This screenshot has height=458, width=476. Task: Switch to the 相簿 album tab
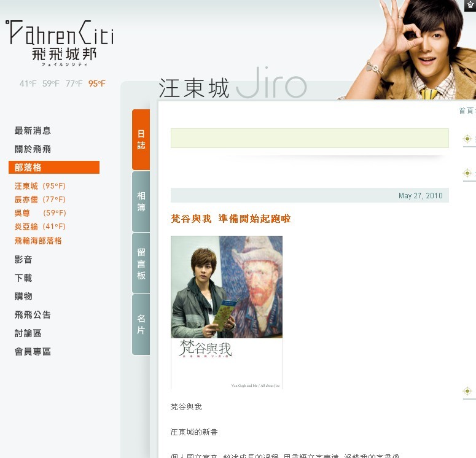(141, 201)
